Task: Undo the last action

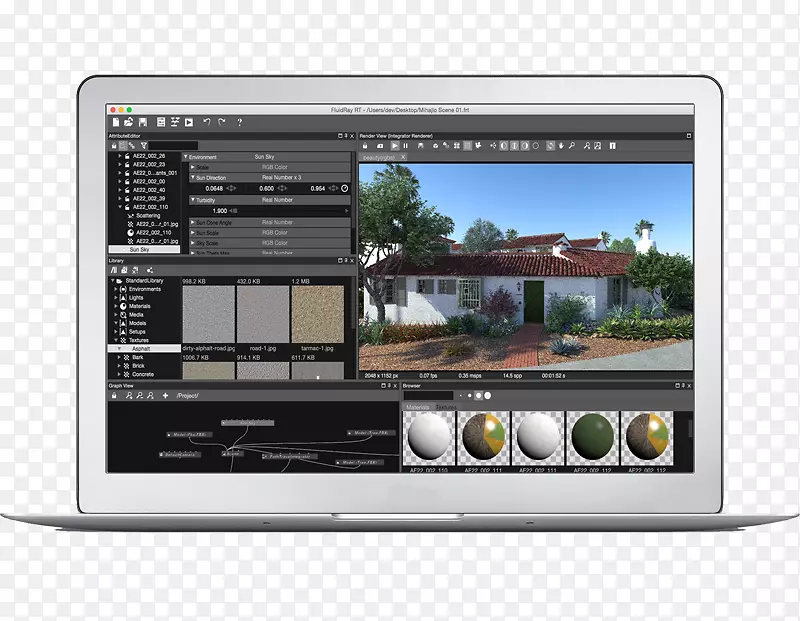Action: pyautogui.click(x=207, y=122)
